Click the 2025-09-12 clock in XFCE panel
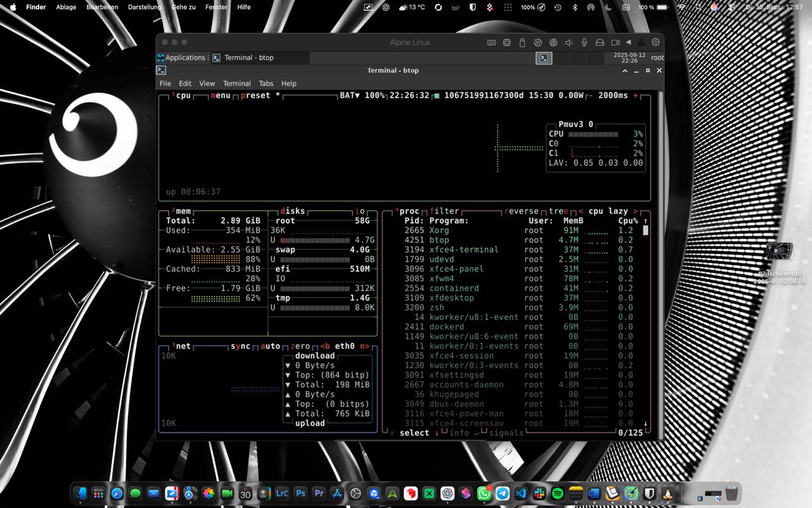The image size is (812, 508). click(x=629, y=58)
